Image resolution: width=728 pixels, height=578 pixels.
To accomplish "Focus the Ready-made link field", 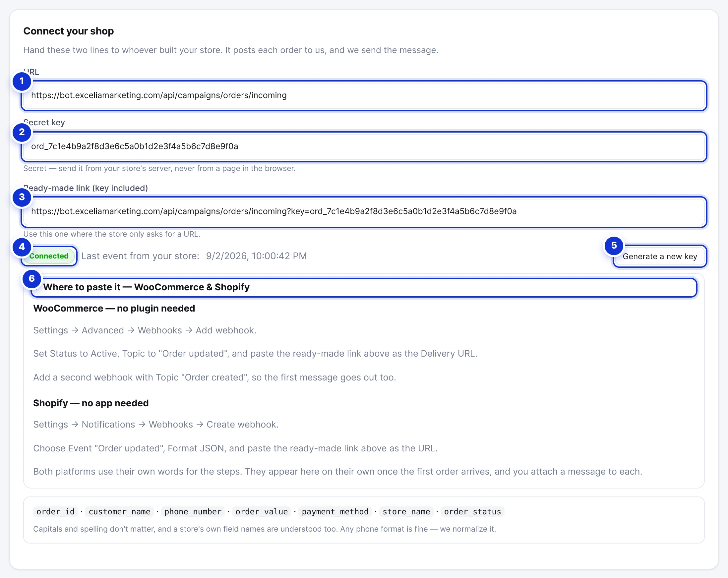I will coord(364,212).
